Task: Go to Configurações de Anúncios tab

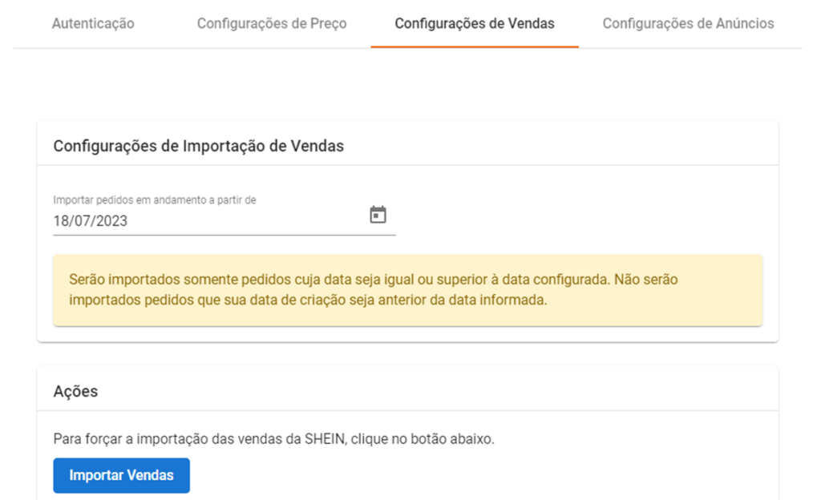Action: [x=688, y=23]
